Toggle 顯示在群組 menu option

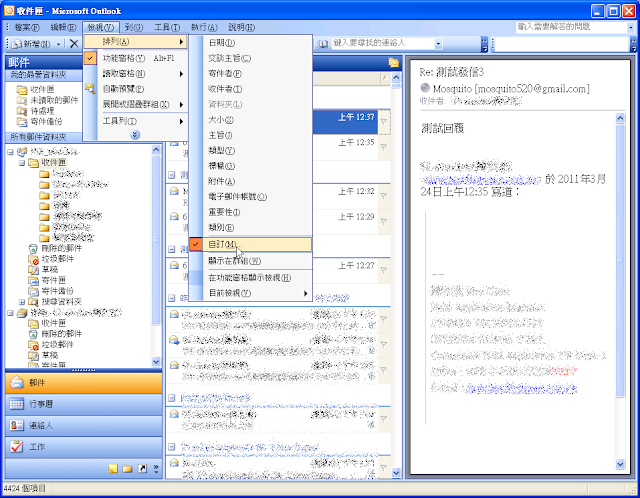pos(251,261)
